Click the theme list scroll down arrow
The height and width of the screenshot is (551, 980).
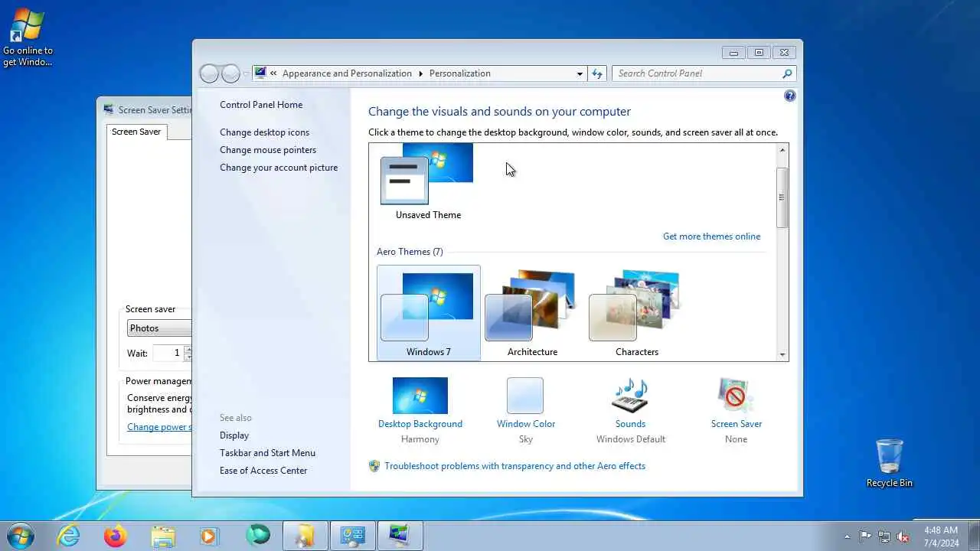click(x=782, y=354)
